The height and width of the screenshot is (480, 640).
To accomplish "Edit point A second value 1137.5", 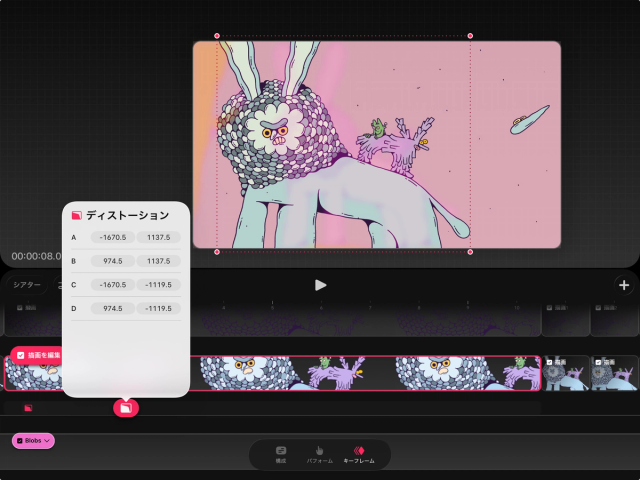I will 158,238.
